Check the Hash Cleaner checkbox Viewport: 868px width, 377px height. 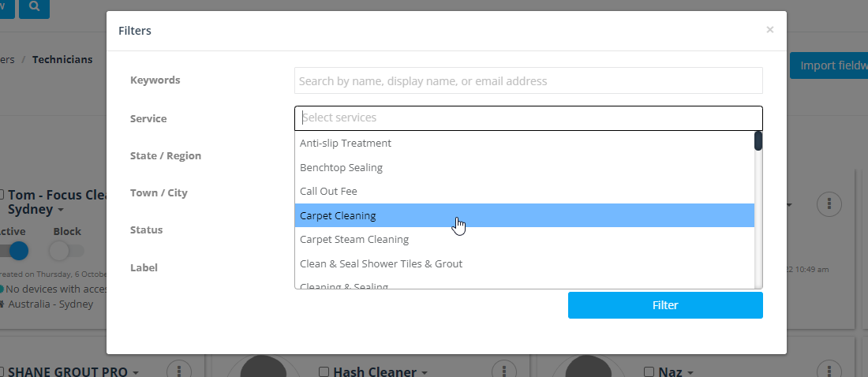coord(324,371)
